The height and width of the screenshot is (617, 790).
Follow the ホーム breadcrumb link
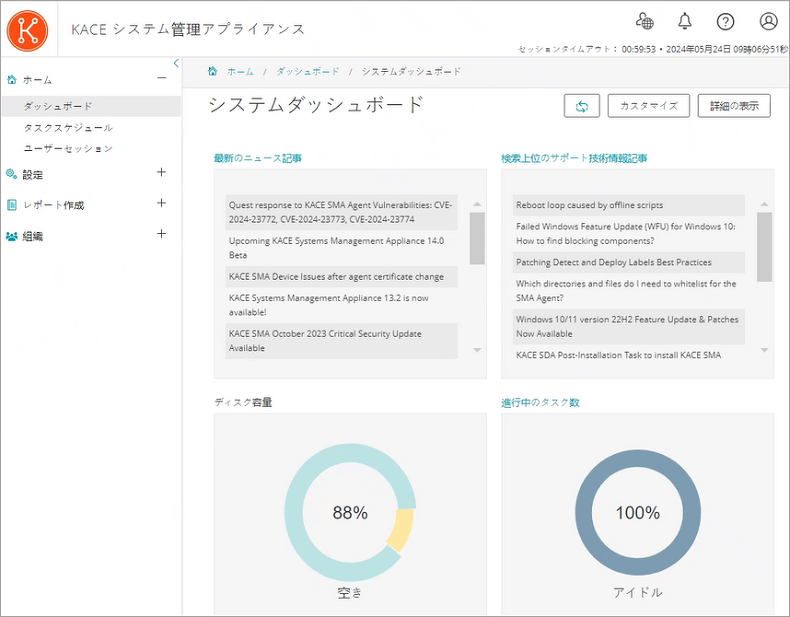[x=240, y=72]
